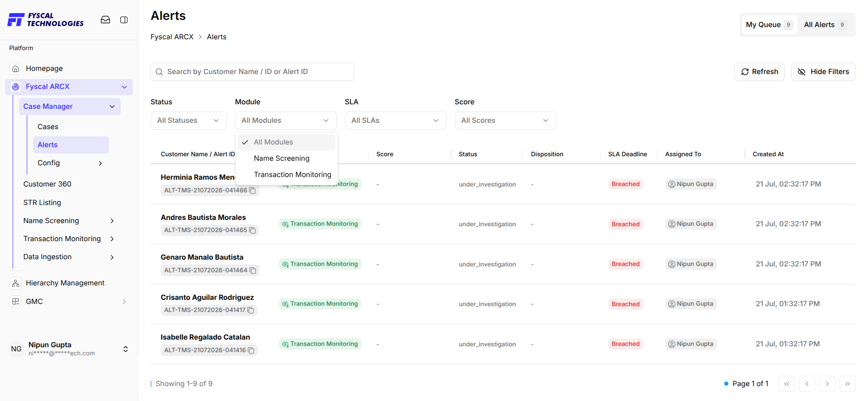The height and width of the screenshot is (401, 868).
Task: Go to the first page of results
Action: pyautogui.click(x=787, y=384)
